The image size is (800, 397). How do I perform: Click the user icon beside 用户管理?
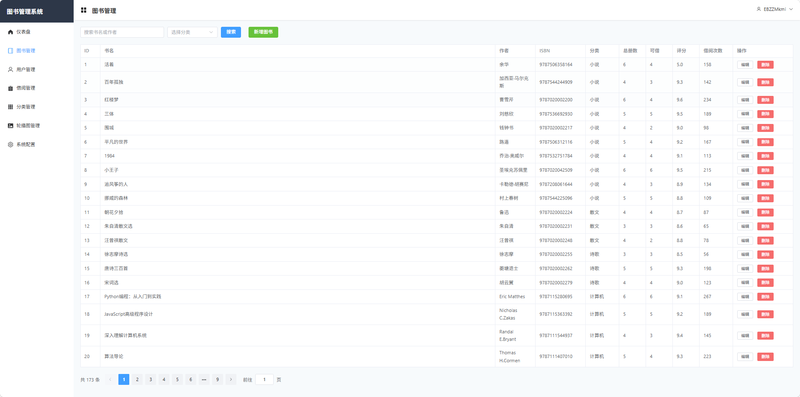(11, 69)
